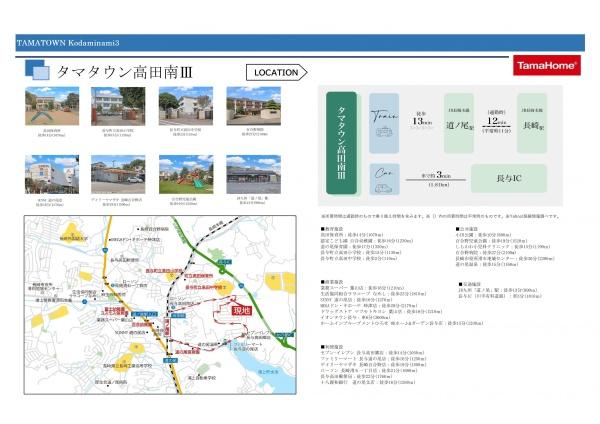The height and width of the screenshot is (424, 600).
Task: Open the first top-row school yard photo
Action: (x=52, y=106)
